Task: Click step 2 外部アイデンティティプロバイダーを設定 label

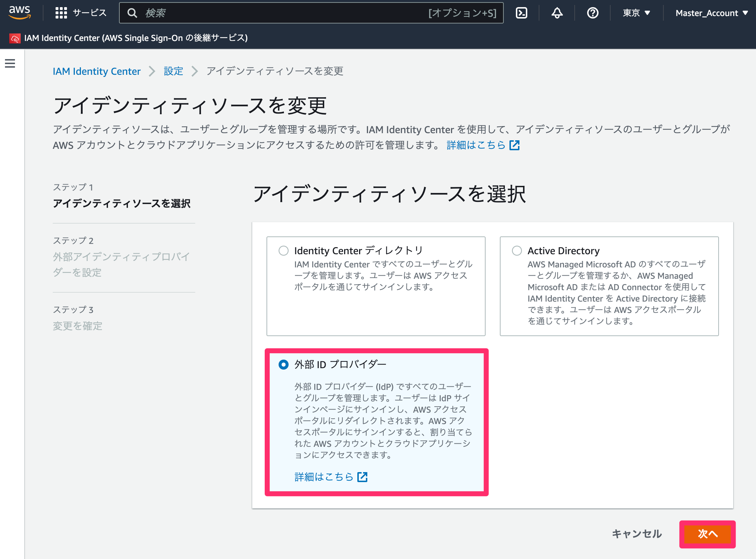Action: [x=121, y=265]
